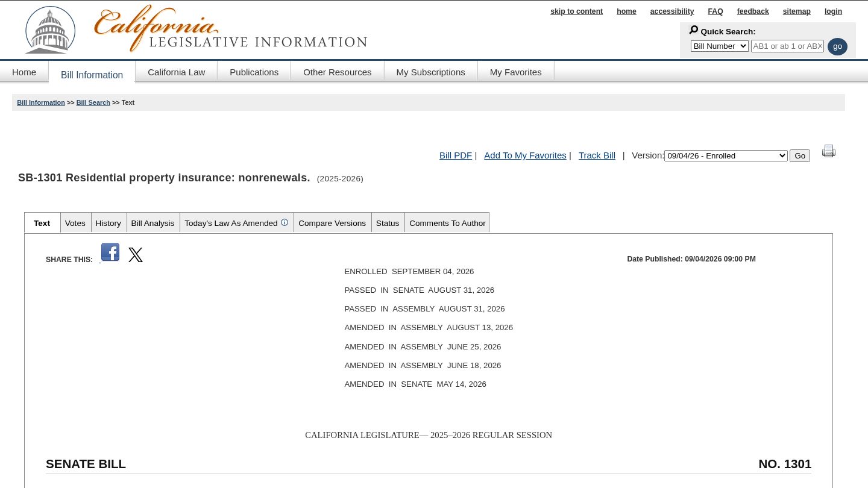The width and height of the screenshot is (868, 488).
Task: Click the sitemap link
Action: tap(797, 11)
